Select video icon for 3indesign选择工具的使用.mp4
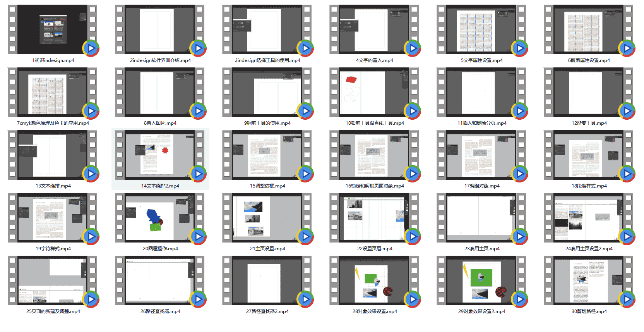Image resolution: width=644 pixels, height=332 pixels. coord(267,30)
